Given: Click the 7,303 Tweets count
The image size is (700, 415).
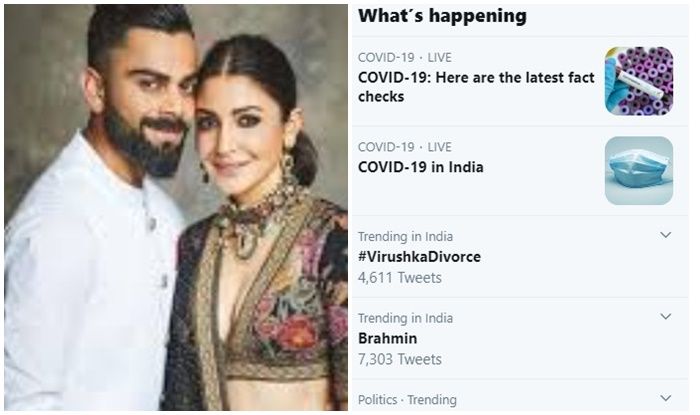Looking at the screenshot, I should click(x=400, y=359).
